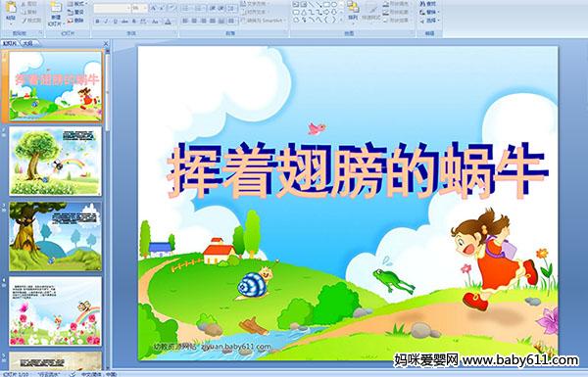Image resolution: width=588 pixels, height=377 pixels.
Task: Toggle italic formatting
Action: 106,22
